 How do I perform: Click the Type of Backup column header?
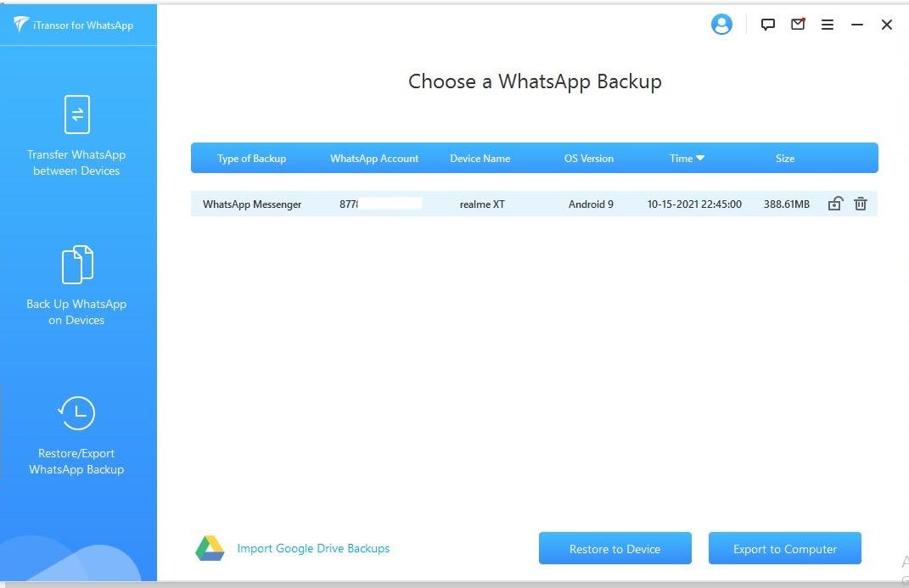click(x=251, y=158)
